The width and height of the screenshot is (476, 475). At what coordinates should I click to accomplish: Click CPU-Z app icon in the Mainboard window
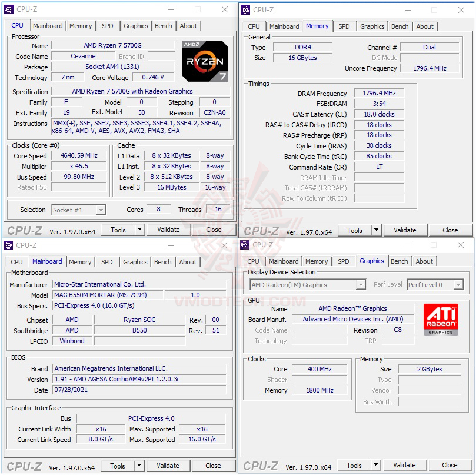[8, 245]
